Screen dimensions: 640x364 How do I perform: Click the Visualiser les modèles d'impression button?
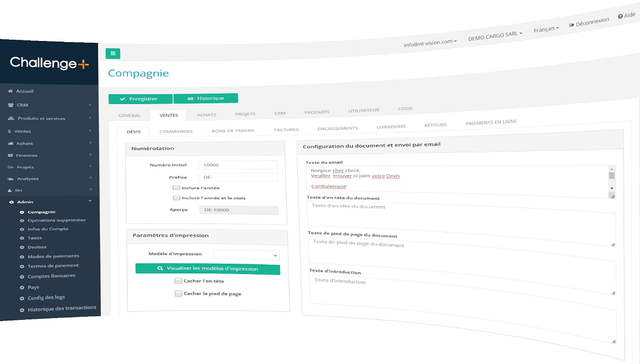(207, 269)
